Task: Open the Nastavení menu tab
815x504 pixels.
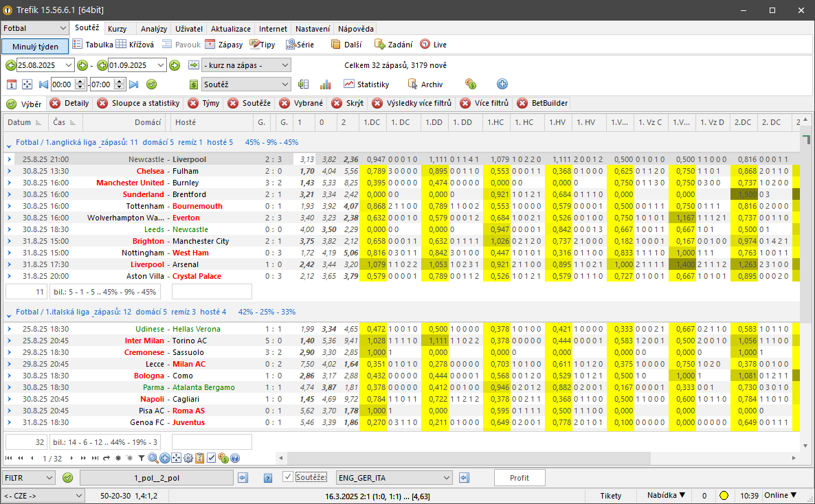Action: tap(312, 29)
